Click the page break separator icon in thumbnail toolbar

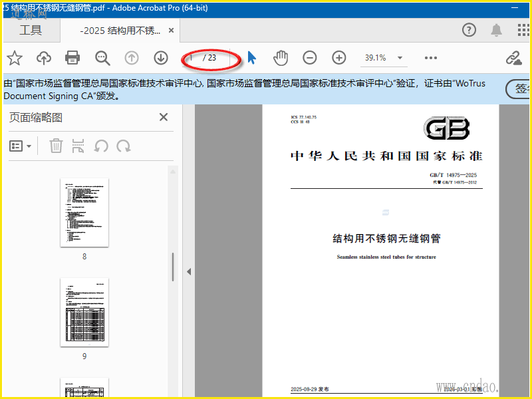[78, 146]
